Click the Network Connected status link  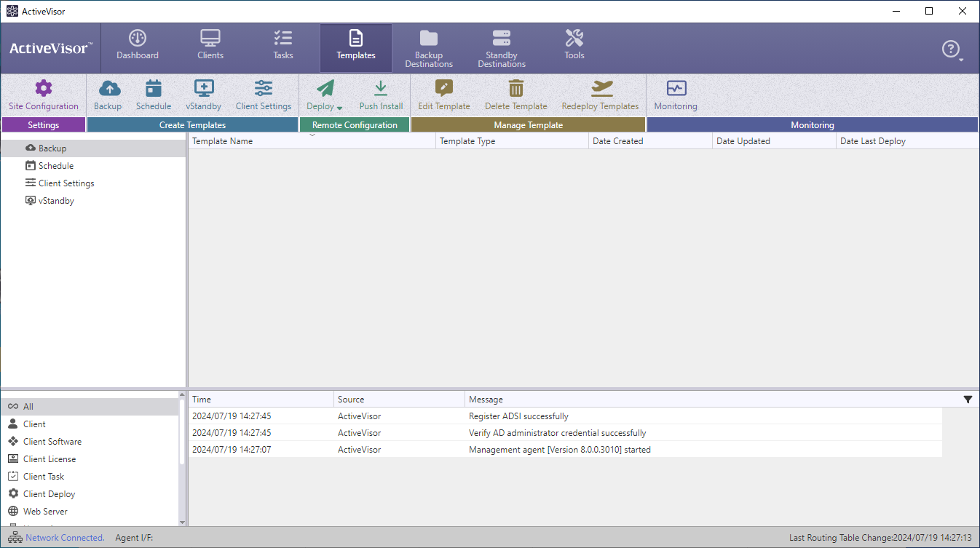pos(65,538)
